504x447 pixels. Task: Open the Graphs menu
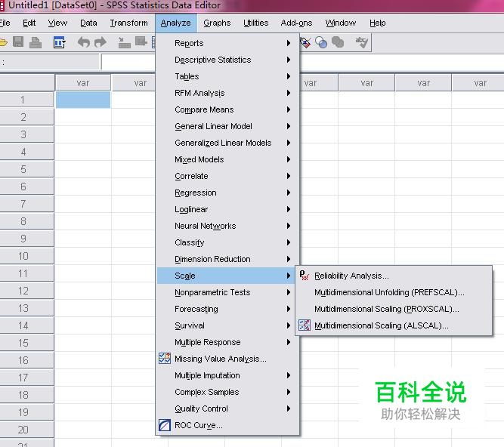tap(217, 23)
